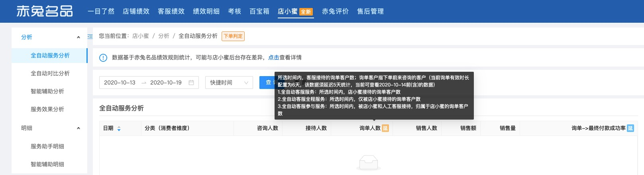
Task: Open the 赤兔评价 menu
Action: 335,11
